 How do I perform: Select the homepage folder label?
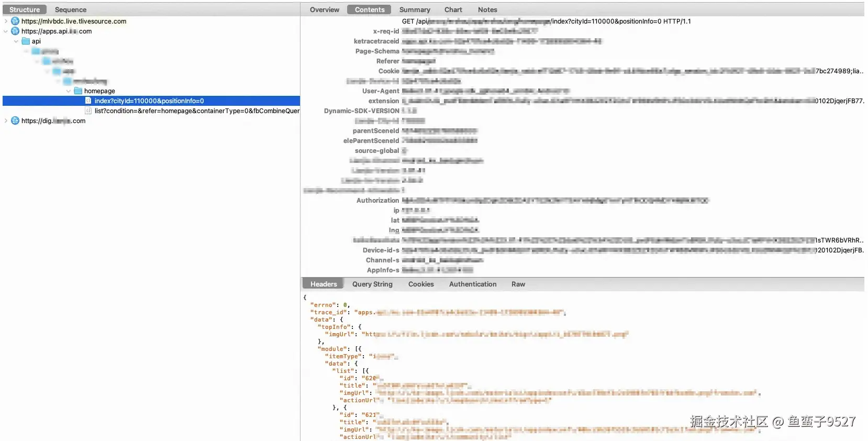point(99,91)
